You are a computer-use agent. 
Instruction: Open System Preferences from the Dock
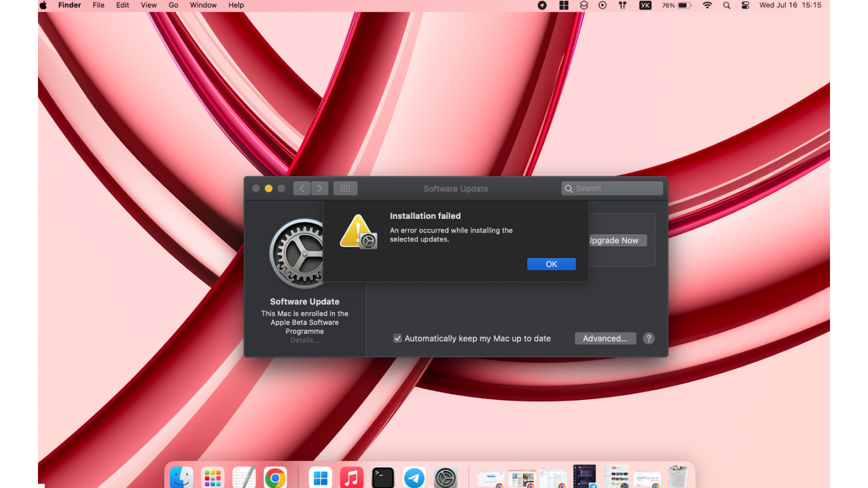click(445, 476)
